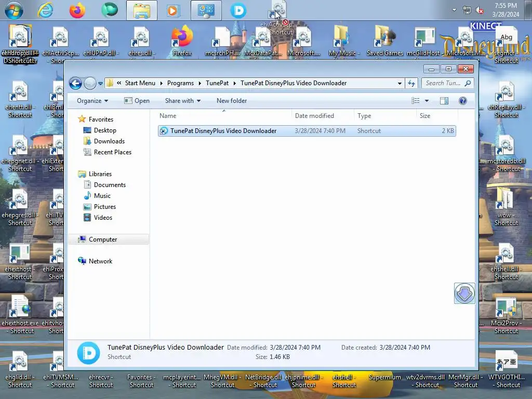
Task: Open Firefox from the taskbar
Action: pos(77,10)
